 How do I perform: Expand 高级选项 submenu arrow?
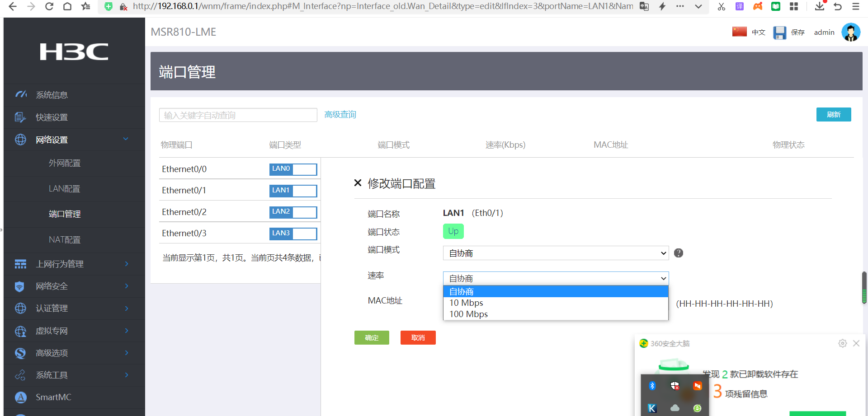(x=127, y=353)
